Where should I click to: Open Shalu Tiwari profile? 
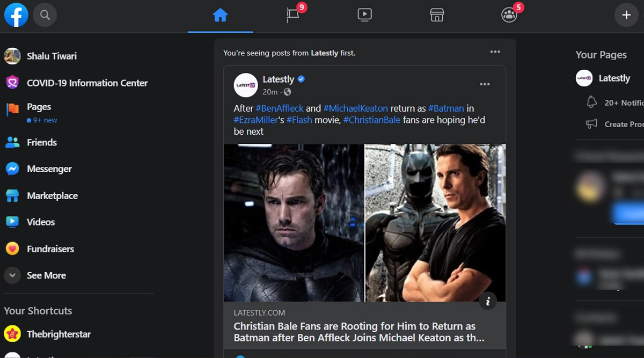[x=52, y=56]
